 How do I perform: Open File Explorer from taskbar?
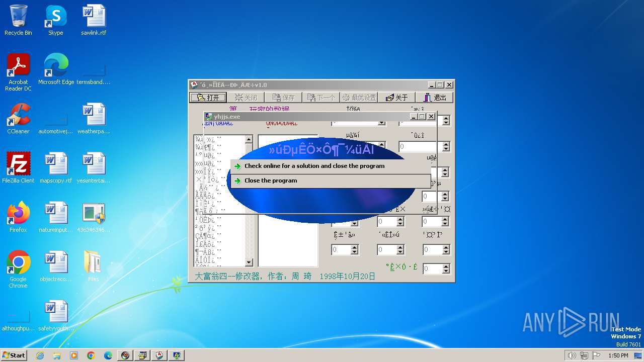(57, 355)
